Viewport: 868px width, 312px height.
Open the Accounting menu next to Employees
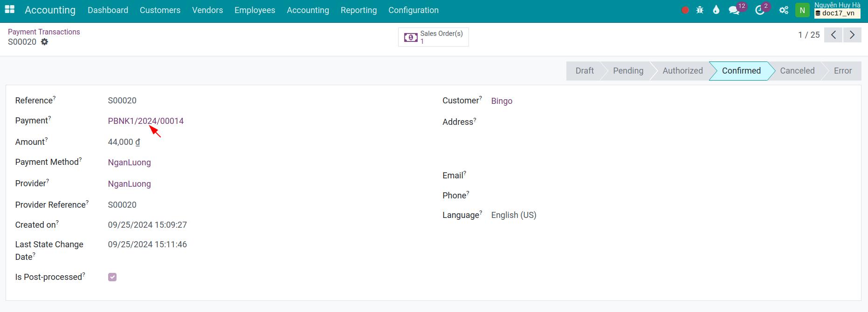coord(308,10)
